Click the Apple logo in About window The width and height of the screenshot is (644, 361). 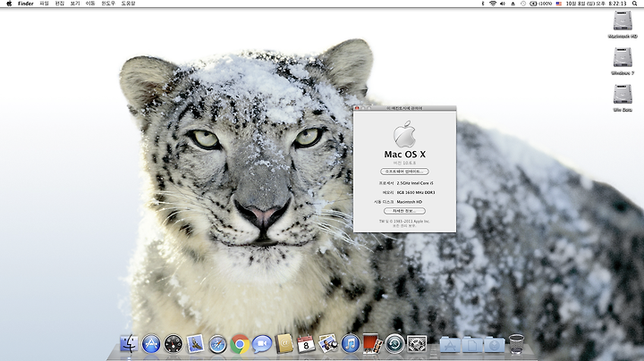pyautogui.click(x=404, y=134)
